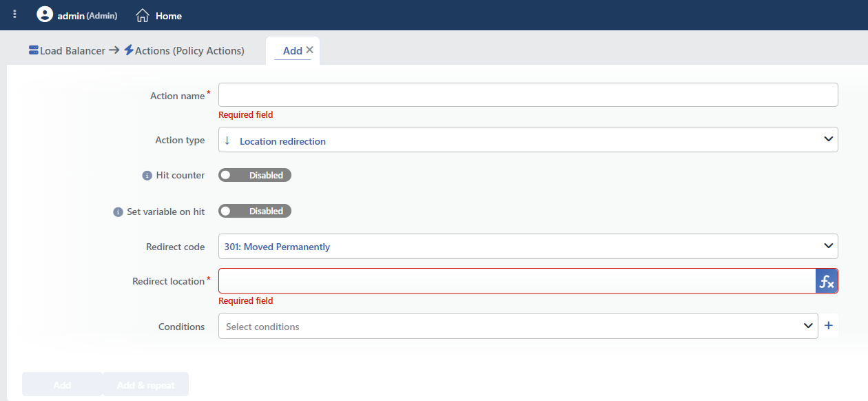Screen dimensions: 868x401
Task: Click the plus icon next to Conditions
Action: pos(829,325)
